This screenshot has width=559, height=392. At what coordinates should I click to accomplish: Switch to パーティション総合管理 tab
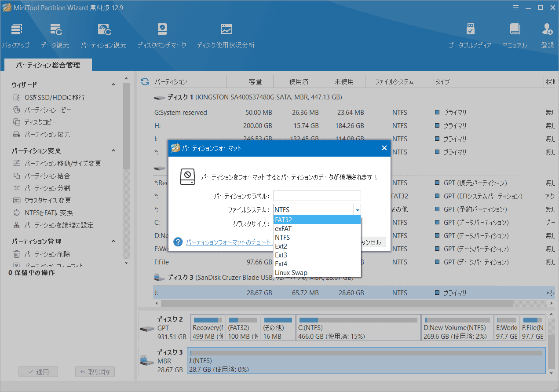pos(48,65)
